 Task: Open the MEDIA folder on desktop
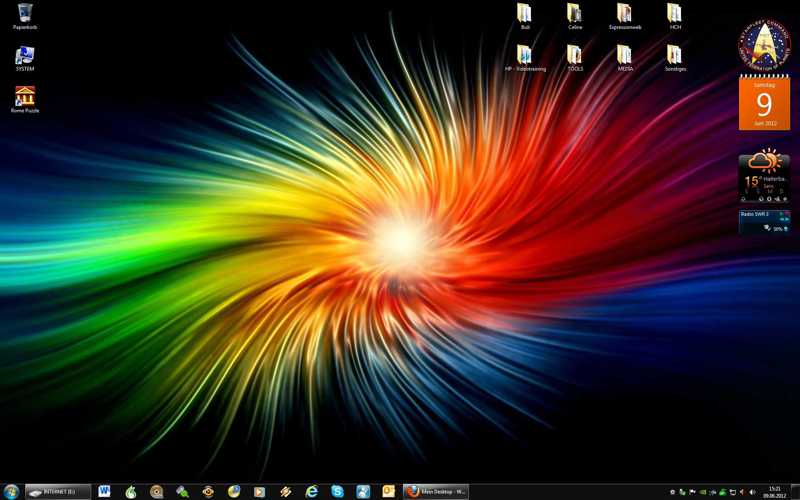[625, 54]
